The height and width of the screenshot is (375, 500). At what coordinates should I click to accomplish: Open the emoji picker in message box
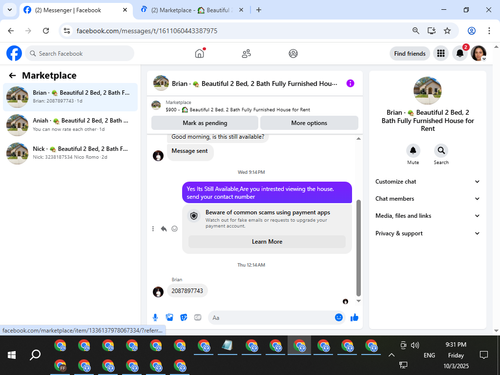[339, 317]
